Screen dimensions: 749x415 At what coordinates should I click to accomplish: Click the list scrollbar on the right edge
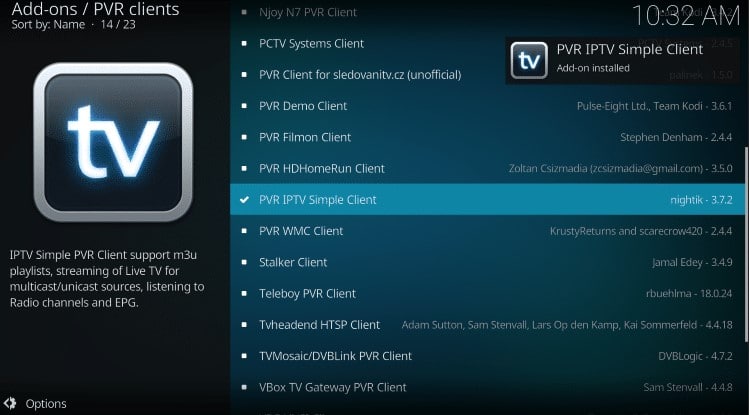[x=746, y=245]
